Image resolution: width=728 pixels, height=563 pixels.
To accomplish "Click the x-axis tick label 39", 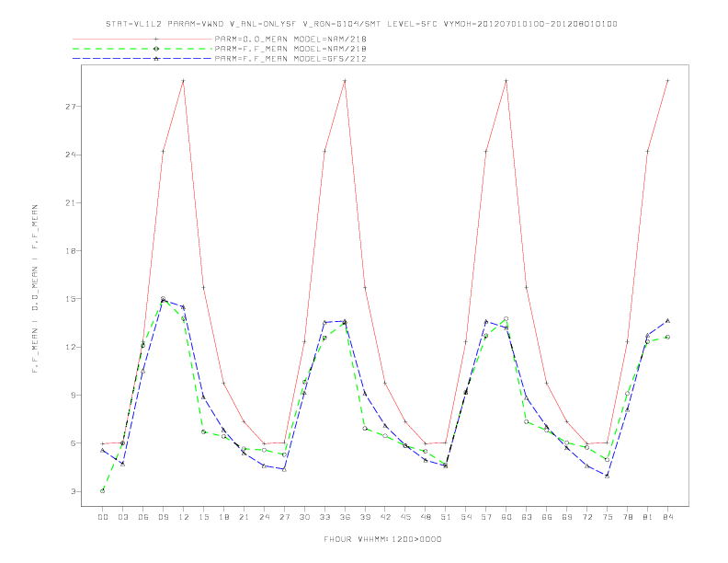I will click(x=365, y=517).
